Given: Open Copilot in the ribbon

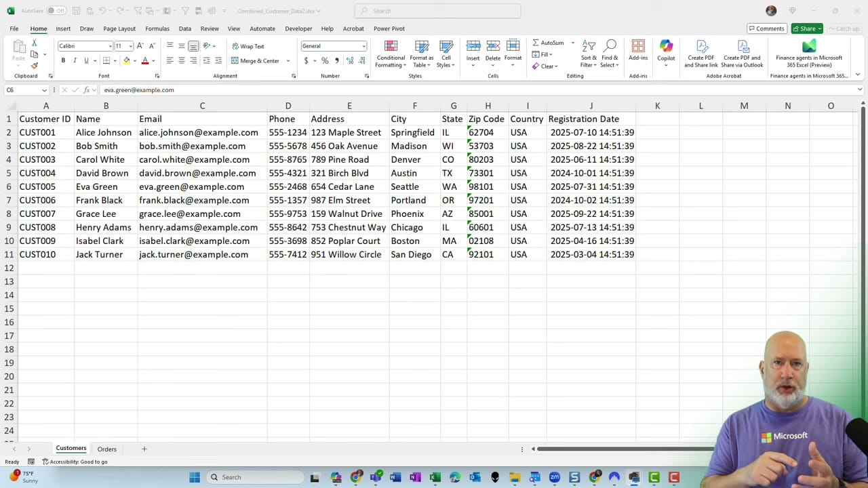Looking at the screenshot, I should 666,54.
